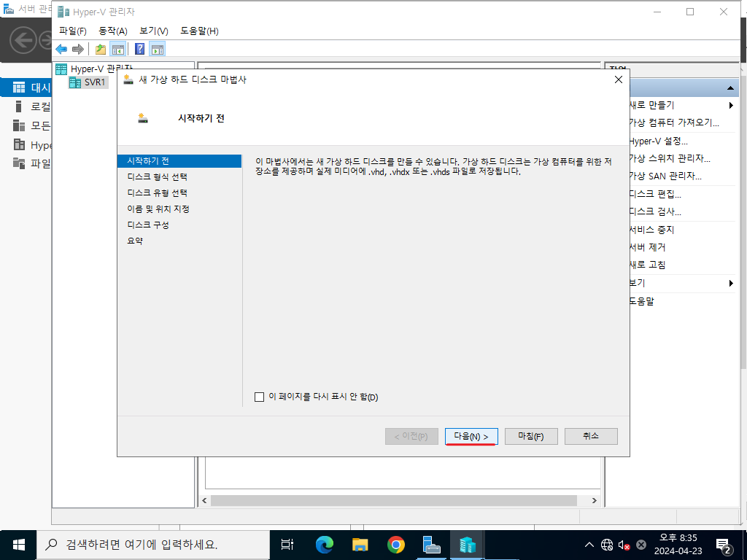Click the Up one level folder icon
The image size is (747, 560).
point(101,49)
